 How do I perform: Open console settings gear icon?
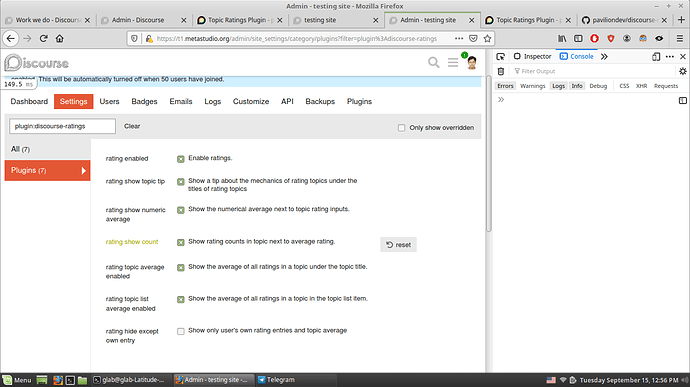coord(683,71)
